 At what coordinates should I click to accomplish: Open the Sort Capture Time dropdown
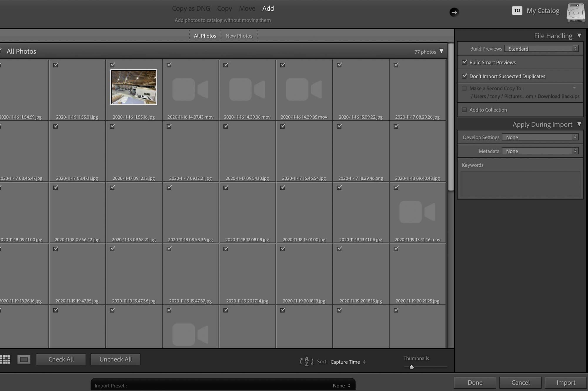click(348, 362)
